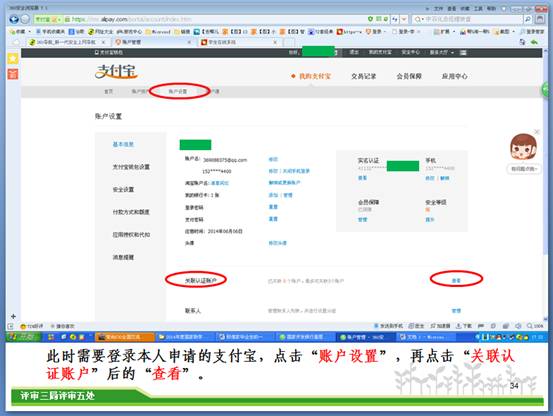Image resolution: width=553 pixels, height=416 pixels.
Task: Open 我的支付宝 navigation item
Action: coord(315,76)
